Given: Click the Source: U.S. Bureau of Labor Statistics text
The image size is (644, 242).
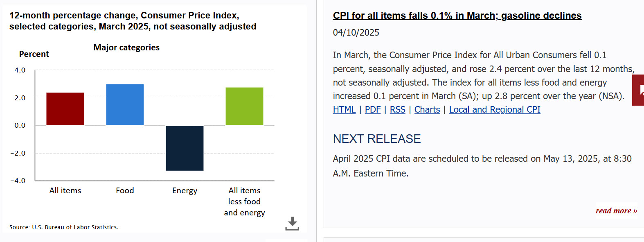Looking at the screenshot, I should (x=64, y=227).
